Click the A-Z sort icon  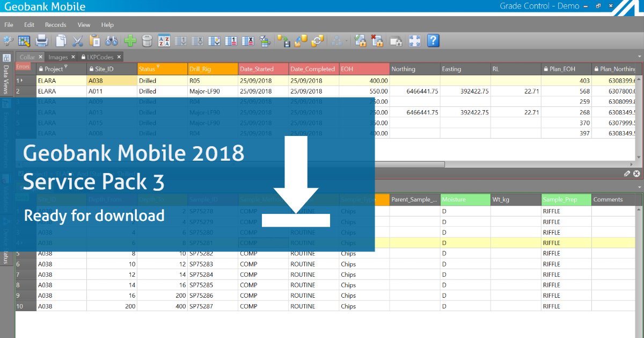tap(164, 40)
